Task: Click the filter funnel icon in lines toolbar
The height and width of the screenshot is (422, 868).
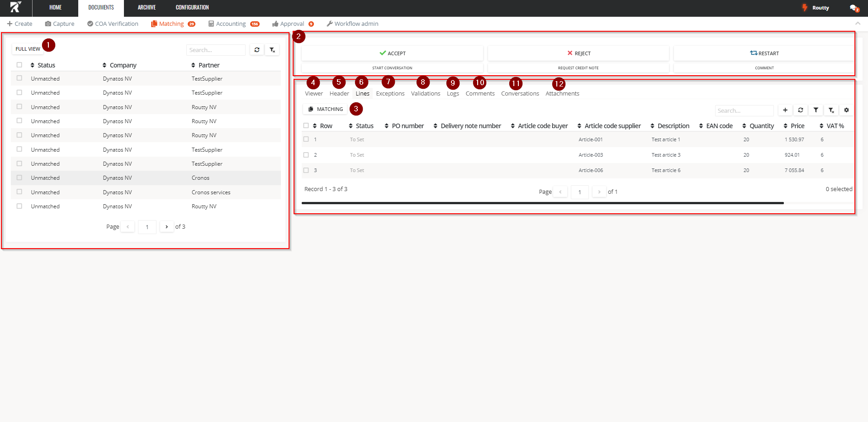Action: coord(816,110)
